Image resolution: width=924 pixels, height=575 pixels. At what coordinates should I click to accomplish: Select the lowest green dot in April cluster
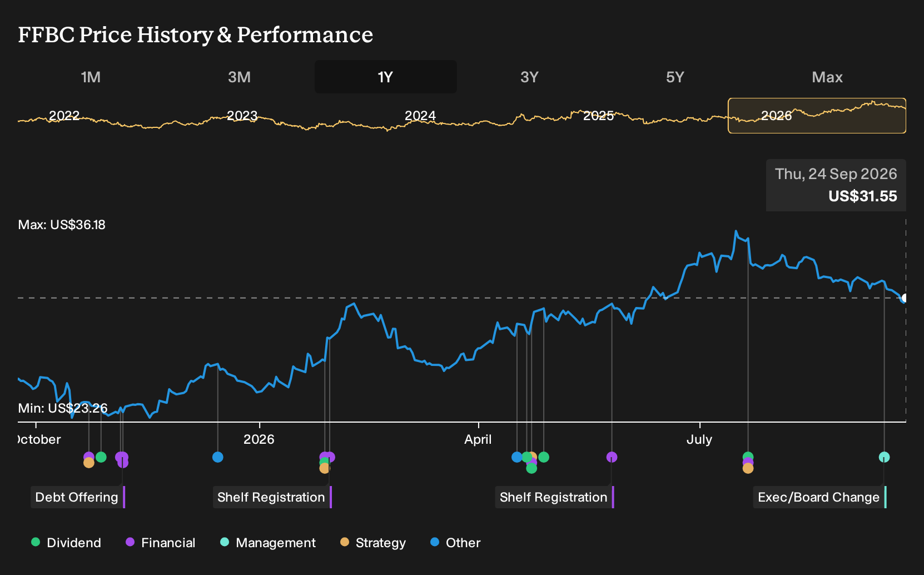pos(531,468)
